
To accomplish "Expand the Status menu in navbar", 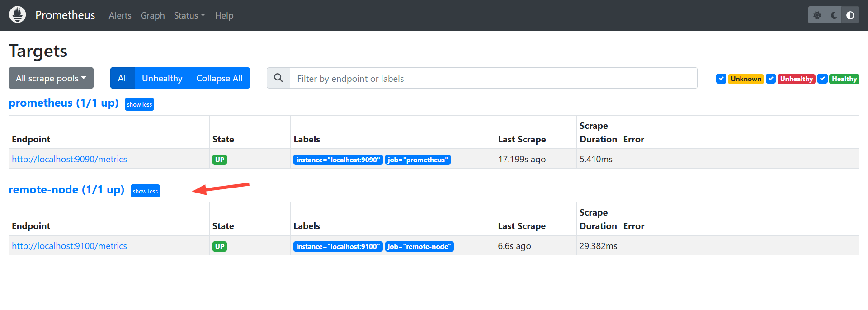I will [189, 15].
